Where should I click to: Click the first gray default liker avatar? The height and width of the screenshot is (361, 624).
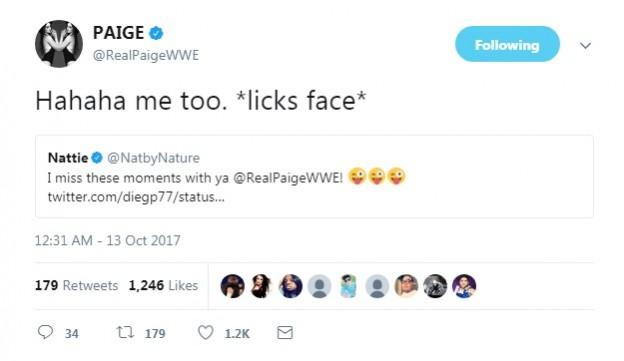point(319,286)
